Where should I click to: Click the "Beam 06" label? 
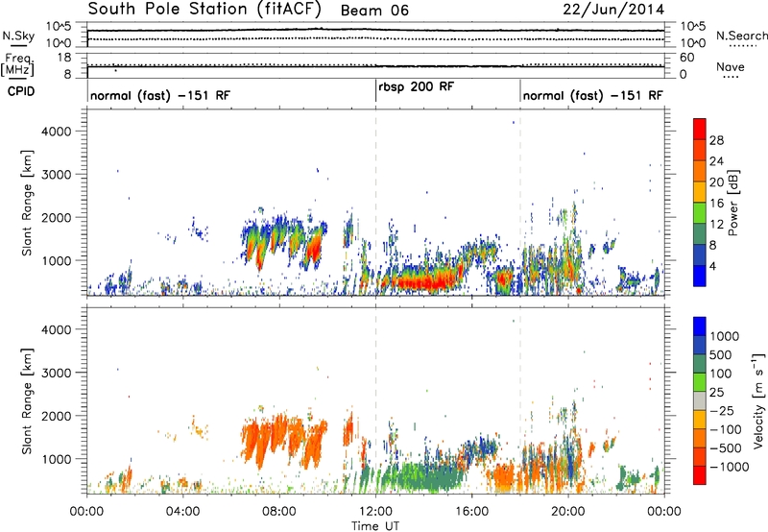point(374,11)
